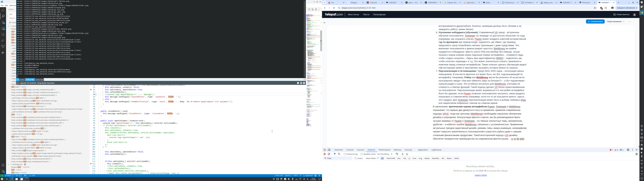Click Export HAR download icon
Viewport: 644px width, 181px height.
[x=407, y=154]
